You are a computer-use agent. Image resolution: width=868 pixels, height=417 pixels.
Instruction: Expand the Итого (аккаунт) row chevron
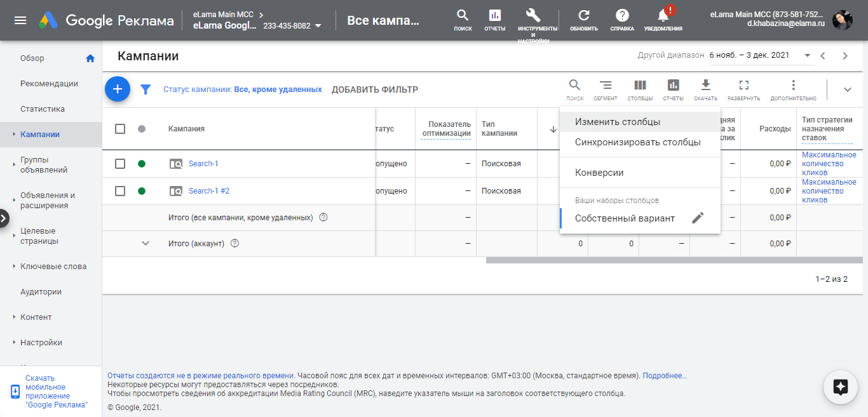click(146, 243)
